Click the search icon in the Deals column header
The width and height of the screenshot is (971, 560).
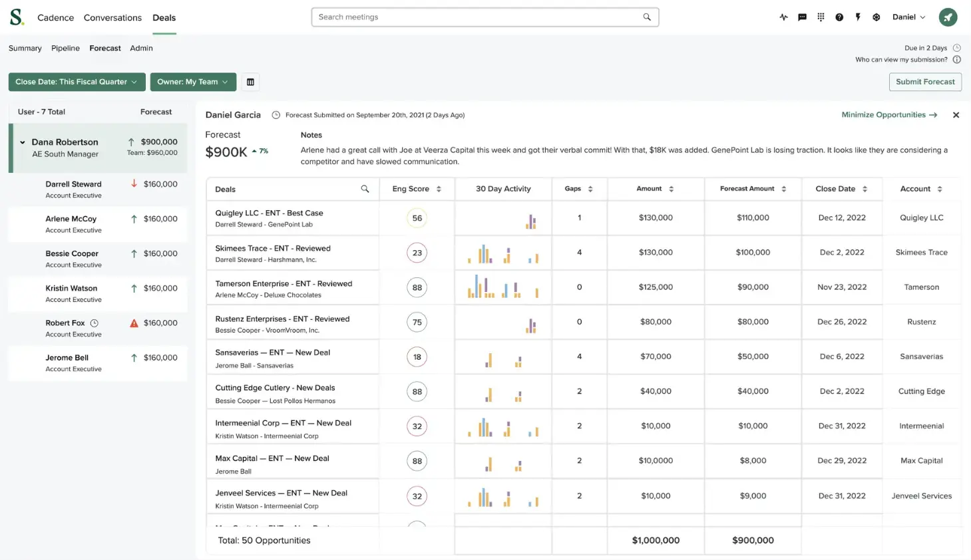point(365,189)
